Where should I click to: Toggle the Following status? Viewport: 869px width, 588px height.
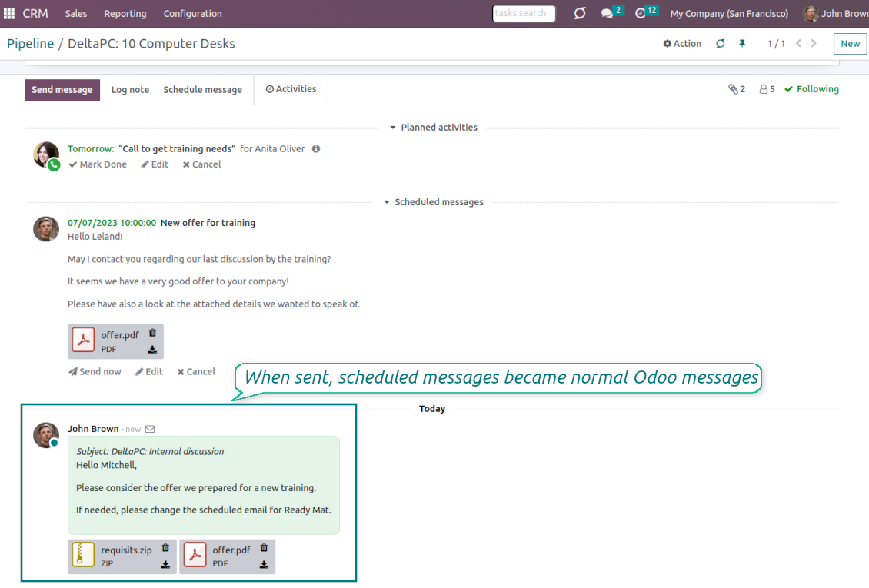[811, 89]
